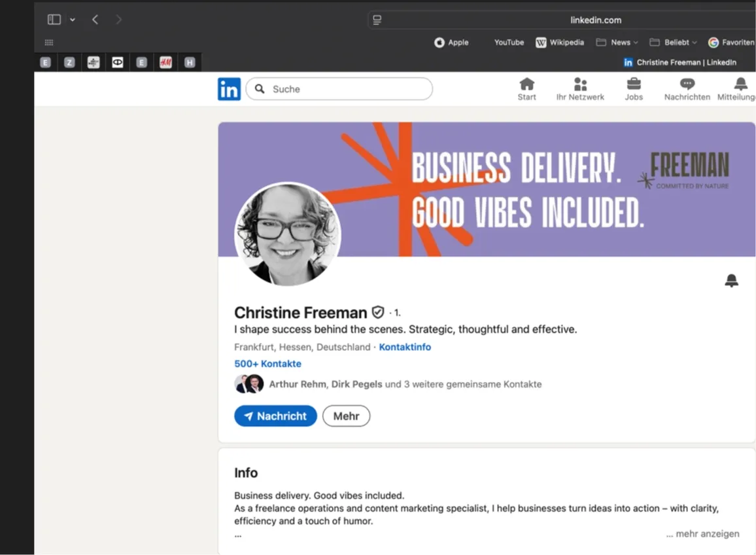Open the Start home icon
The height and width of the screenshot is (555, 756).
pos(526,84)
